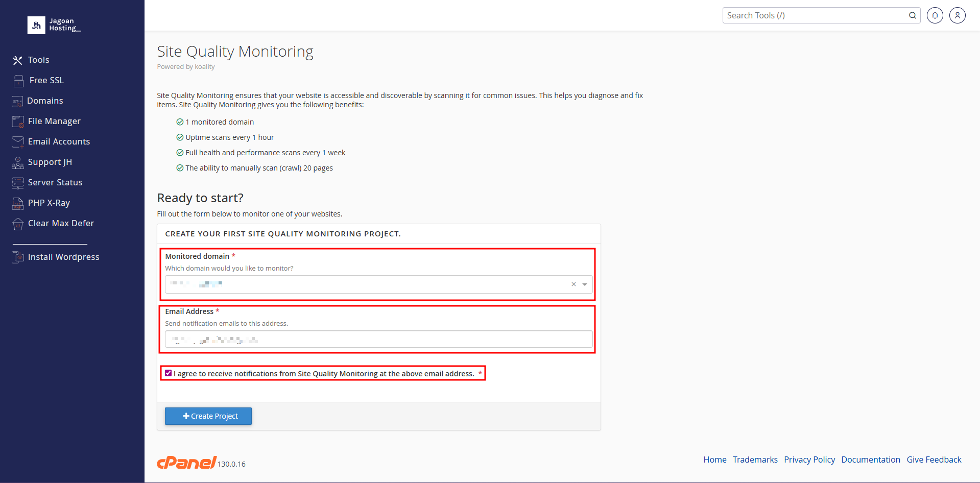Open the notifications bell

(x=935, y=15)
